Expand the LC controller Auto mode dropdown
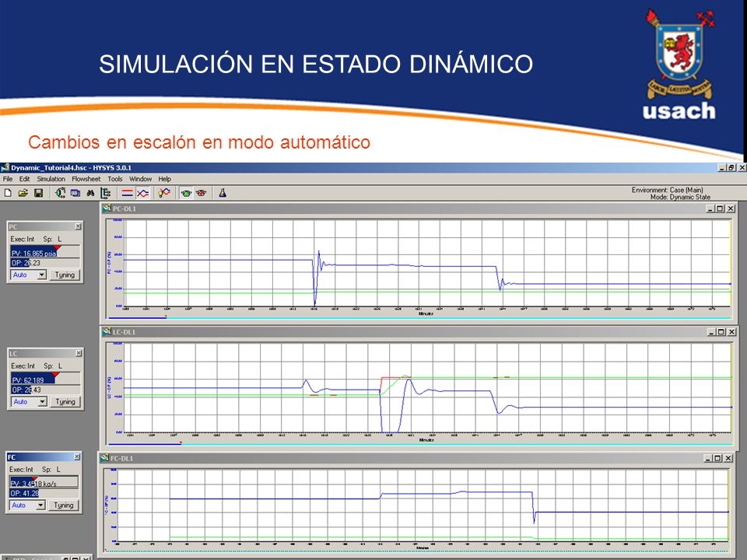The image size is (747, 560). pyautogui.click(x=42, y=402)
